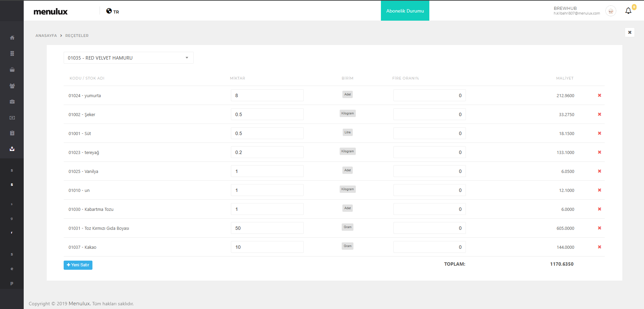
Task: Go to ANASAYFA breadcrumb
Action: click(46, 36)
